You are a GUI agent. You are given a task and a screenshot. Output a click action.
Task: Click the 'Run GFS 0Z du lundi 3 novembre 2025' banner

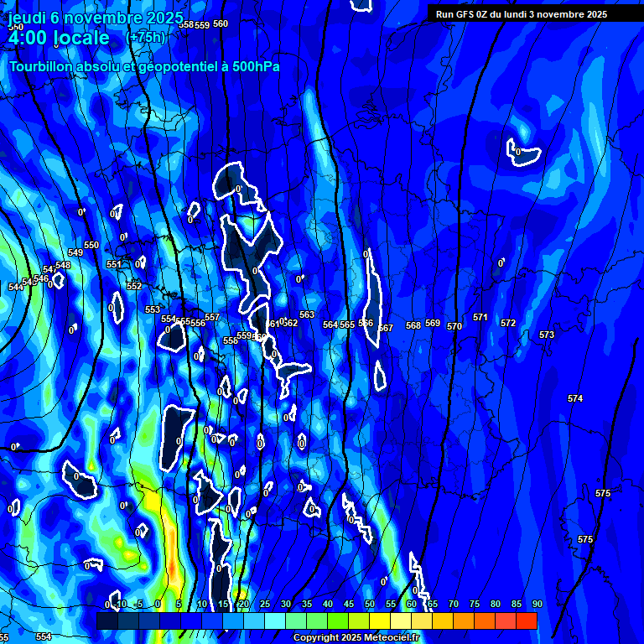(522, 14)
